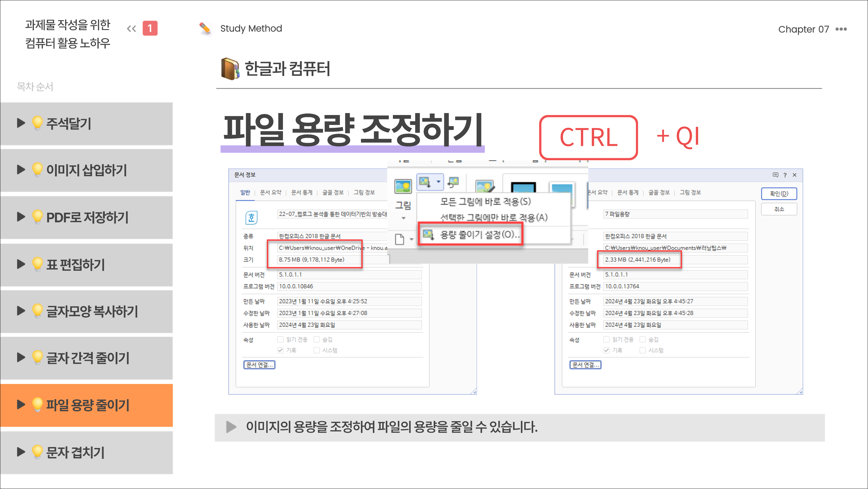This screenshot has width=868, height=489.
Task: Open the dropdown arrow under 그림 label
Action: coord(403,218)
